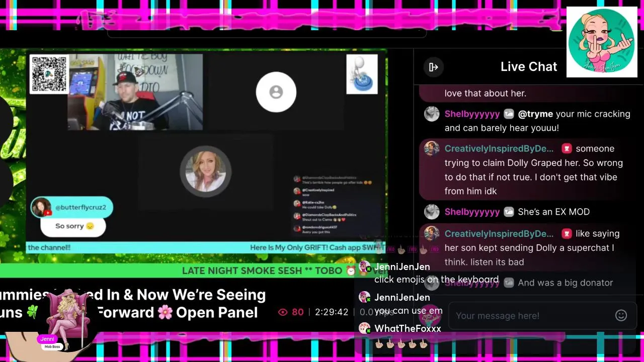644x362 pixels.
Task: Click the blonde woman circular avatar
Action: tap(205, 171)
